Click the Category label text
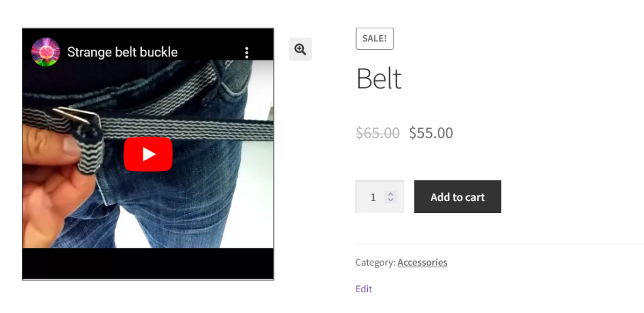This screenshot has height=313, width=644. [x=375, y=262]
